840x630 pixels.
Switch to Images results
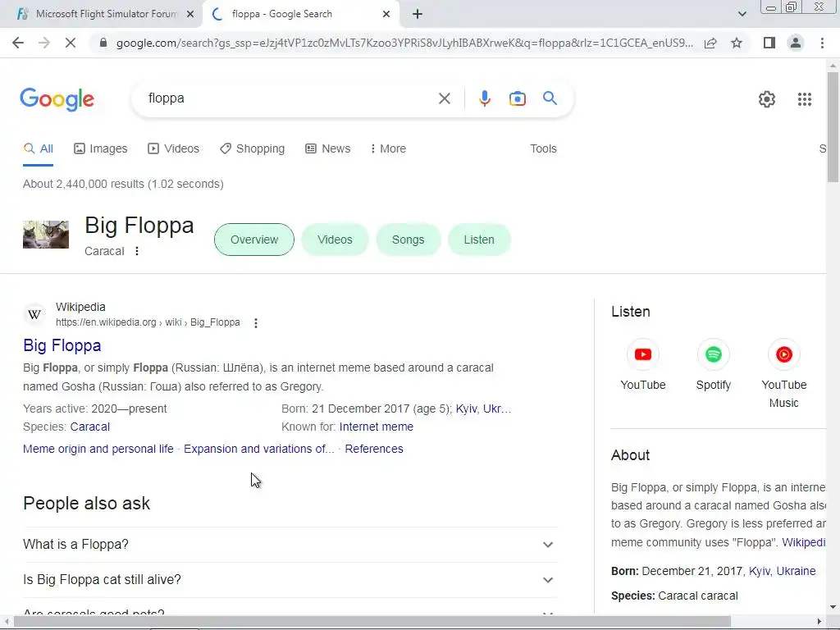[x=101, y=149]
